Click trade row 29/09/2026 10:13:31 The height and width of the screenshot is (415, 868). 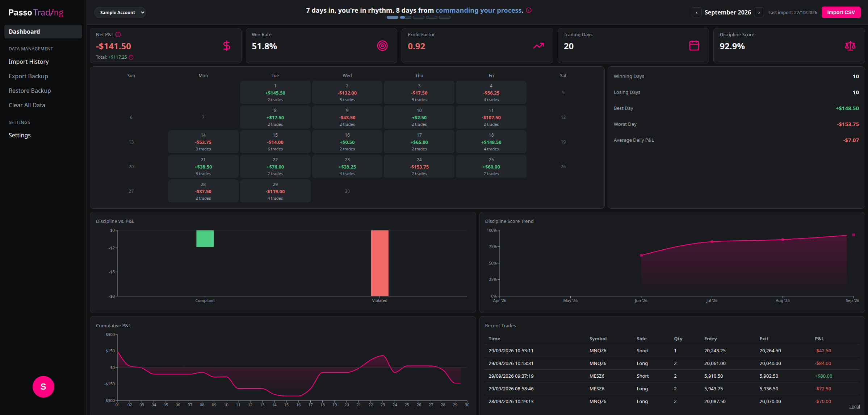pos(672,363)
